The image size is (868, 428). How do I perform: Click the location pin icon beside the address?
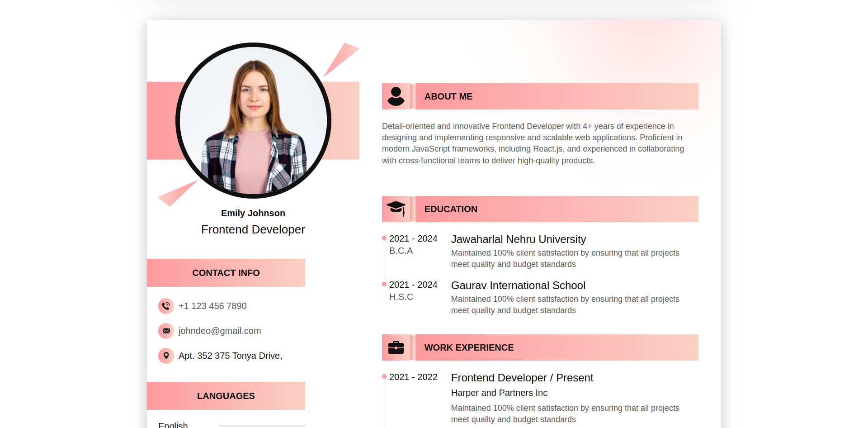pyautogui.click(x=166, y=356)
